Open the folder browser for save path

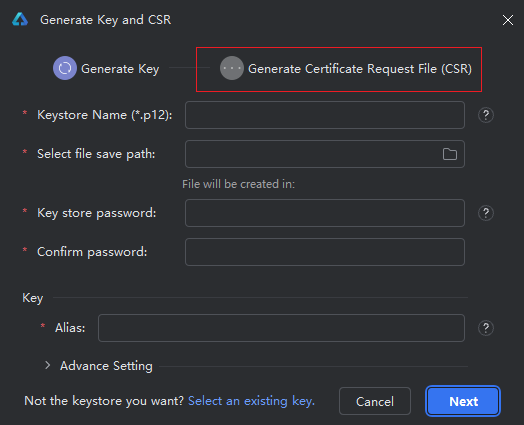449,154
